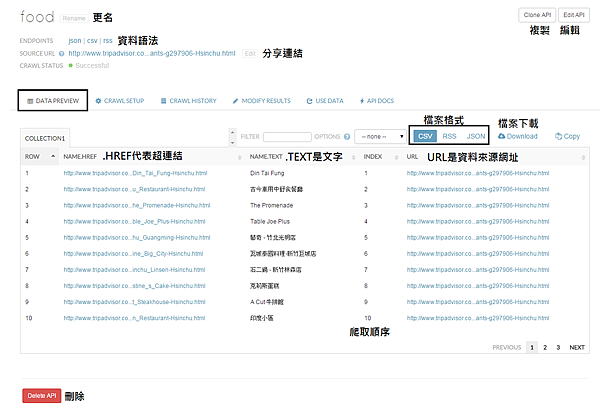Open the csv endpoint link
Viewport: 600px width, 409px height.
92,41
